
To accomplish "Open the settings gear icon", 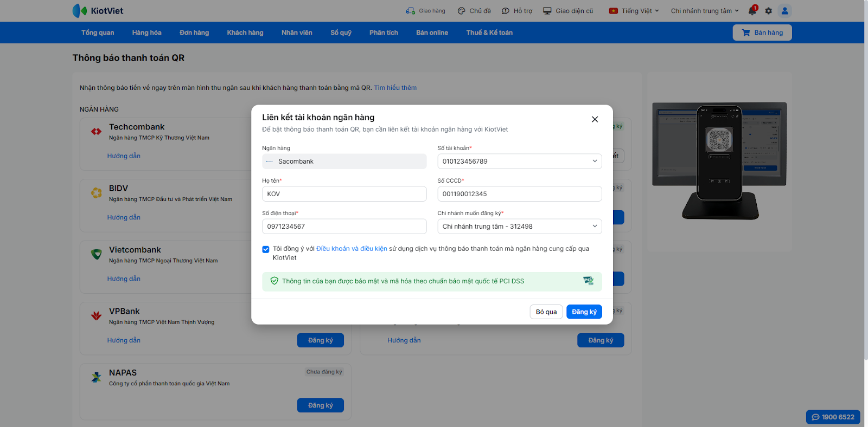I will (768, 11).
